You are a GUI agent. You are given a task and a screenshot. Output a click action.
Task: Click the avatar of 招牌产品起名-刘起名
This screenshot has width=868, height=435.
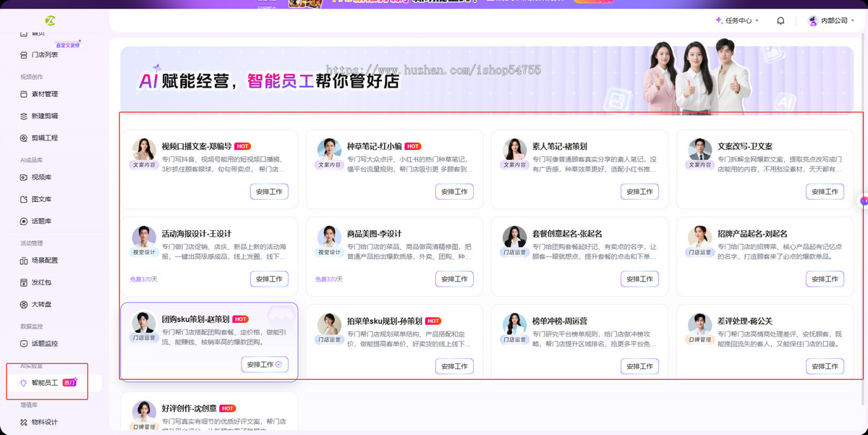pos(699,237)
